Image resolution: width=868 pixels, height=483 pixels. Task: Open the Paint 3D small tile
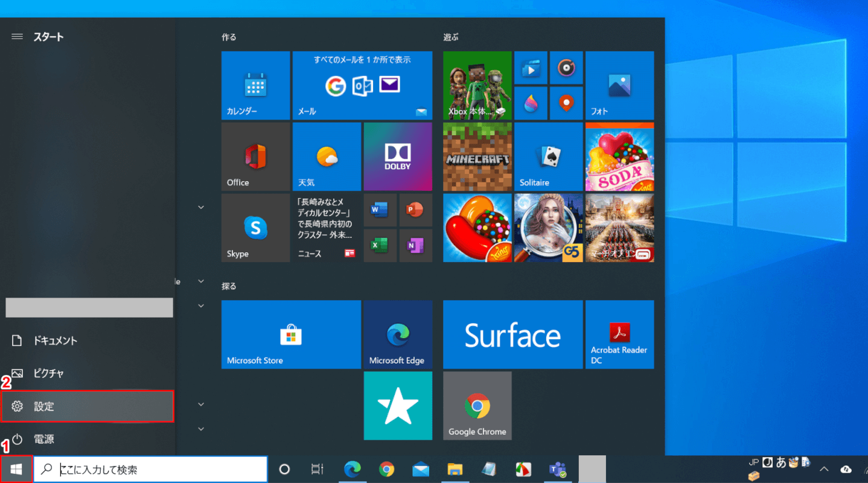[531, 103]
